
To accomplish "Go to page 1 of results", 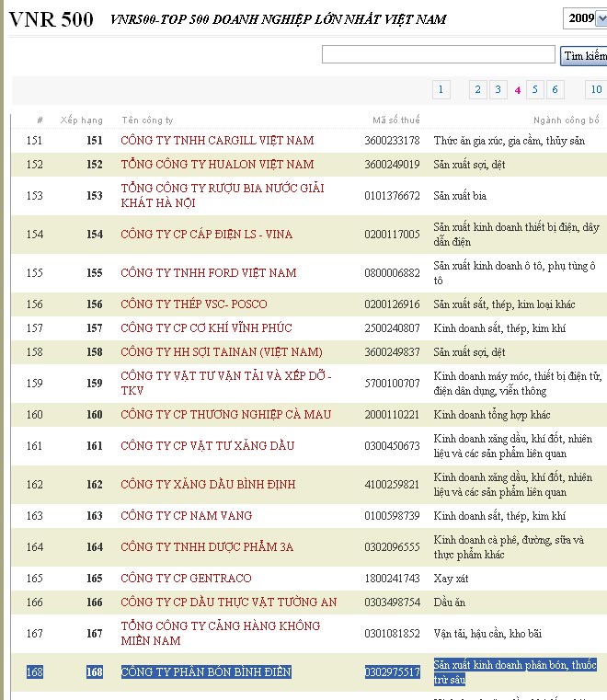I will coord(441,89).
